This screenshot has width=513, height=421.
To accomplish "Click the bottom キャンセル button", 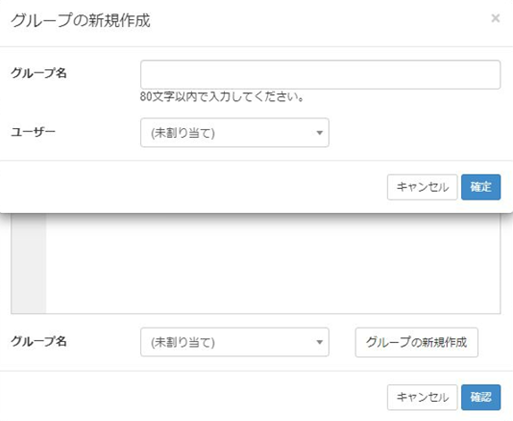I will (422, 397).
